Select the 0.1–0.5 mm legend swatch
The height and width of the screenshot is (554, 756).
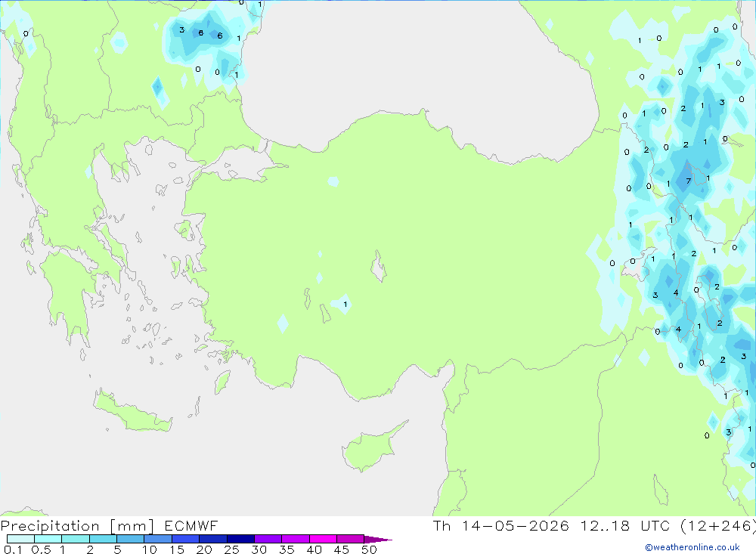pyautogui.click(x=20, y=539)
